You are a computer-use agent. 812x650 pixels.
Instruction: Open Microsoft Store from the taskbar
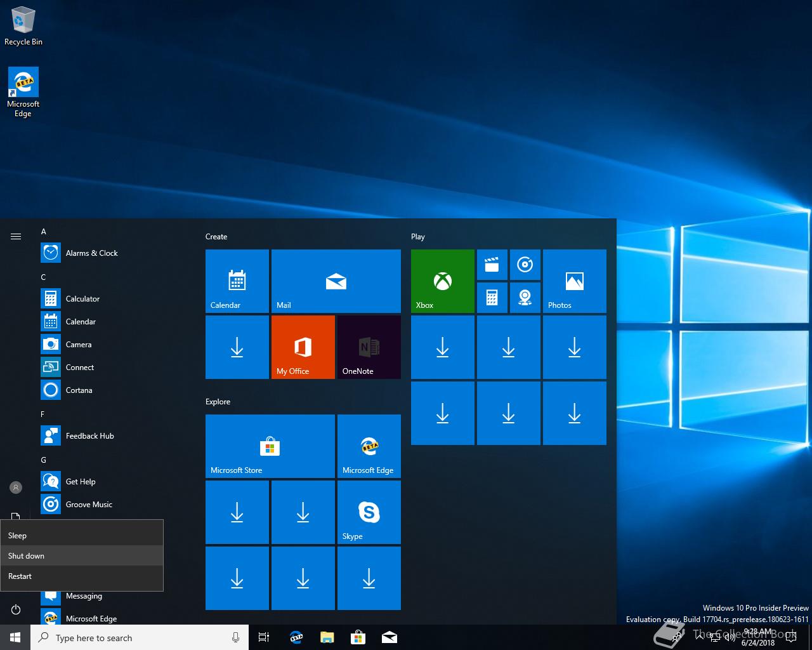click(x=358, y=637)
